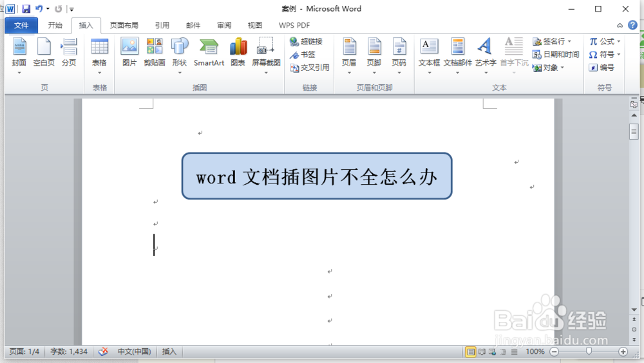Switch to web layout view
644x363 pixels.
pos(493,352)
